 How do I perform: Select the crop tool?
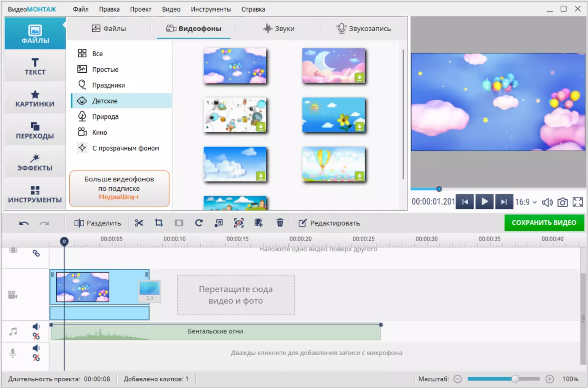[159, 223]
